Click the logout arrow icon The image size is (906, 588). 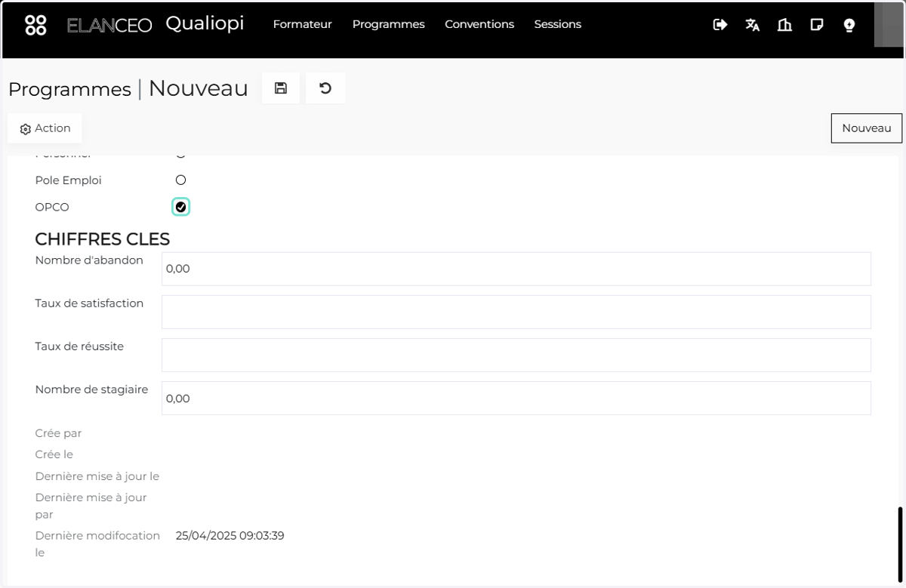pos(720,25)
